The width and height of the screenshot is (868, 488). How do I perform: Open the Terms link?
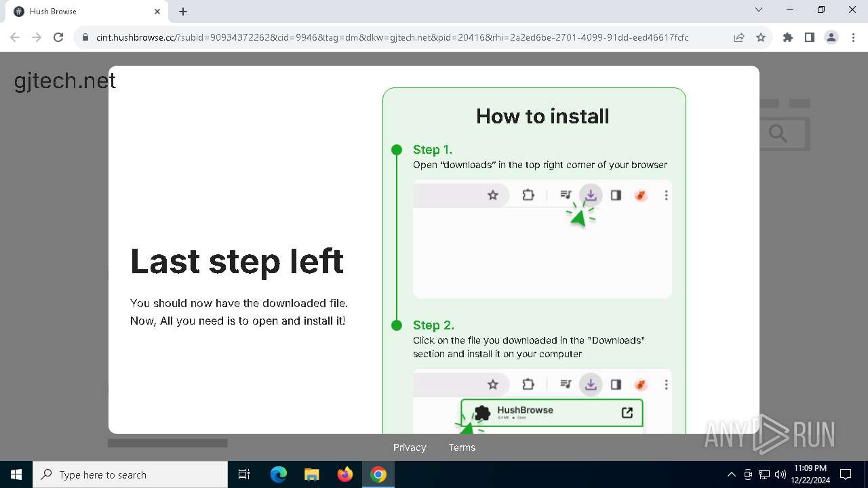(462, 447)
